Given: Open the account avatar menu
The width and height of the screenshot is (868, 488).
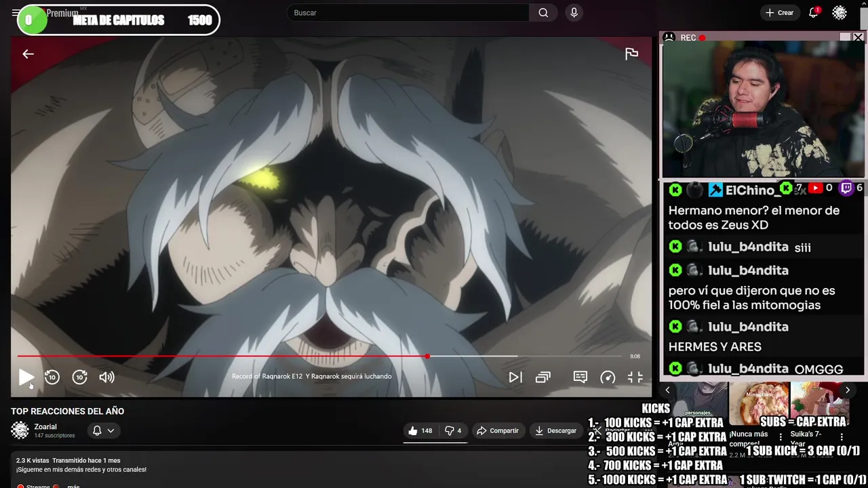Looking at the screenshot, I should click(x=840, y=13).
